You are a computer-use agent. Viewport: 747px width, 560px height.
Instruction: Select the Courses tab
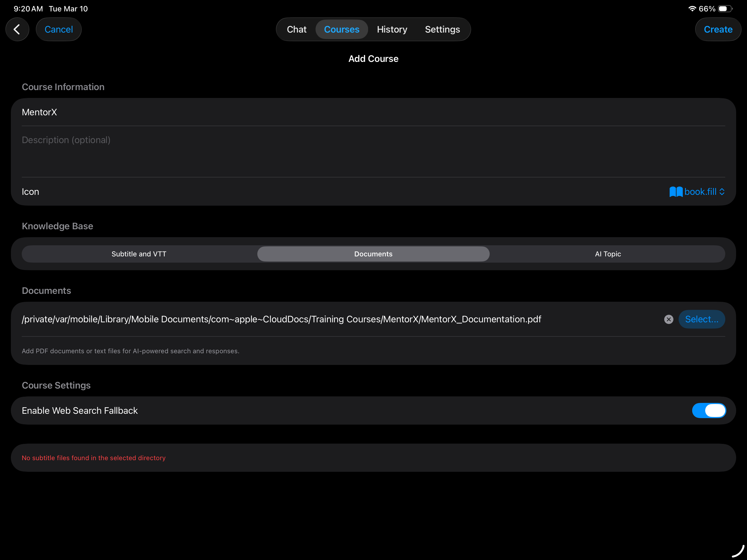pyautogui.click(x=341, y=29)
